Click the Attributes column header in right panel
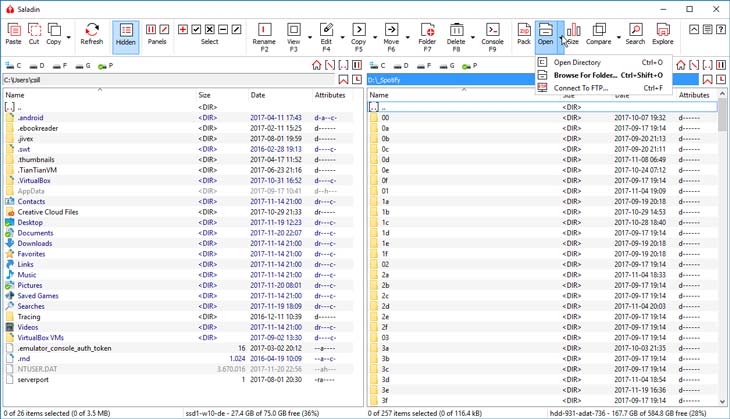Viewport: 730px width, 419px height. pyautogui.click(x=693, y=95)
